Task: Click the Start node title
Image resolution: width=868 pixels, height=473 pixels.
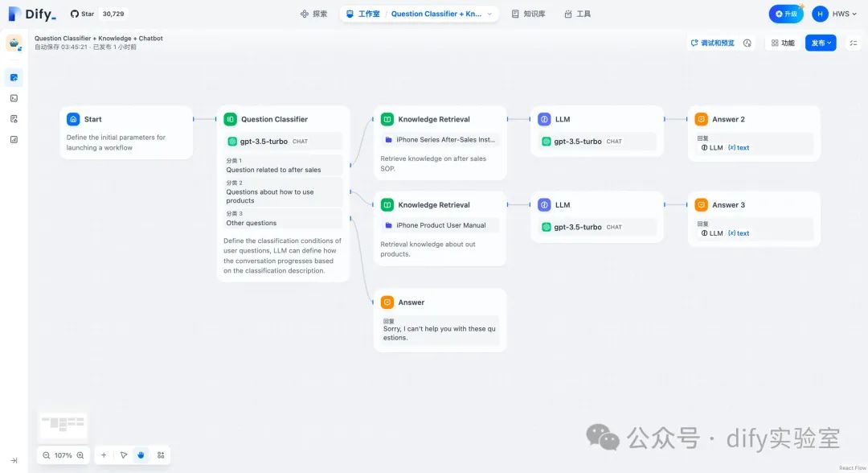Action: click(x=92, y=119)
